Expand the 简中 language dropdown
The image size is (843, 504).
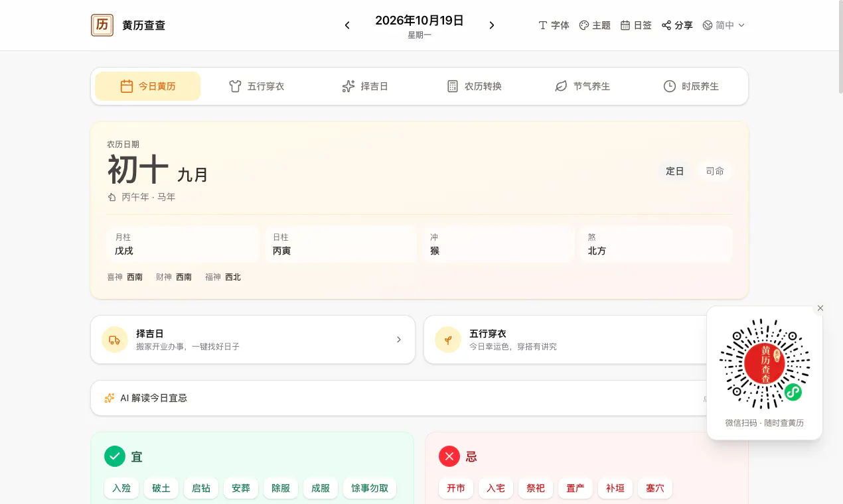(x=724, y=25)
